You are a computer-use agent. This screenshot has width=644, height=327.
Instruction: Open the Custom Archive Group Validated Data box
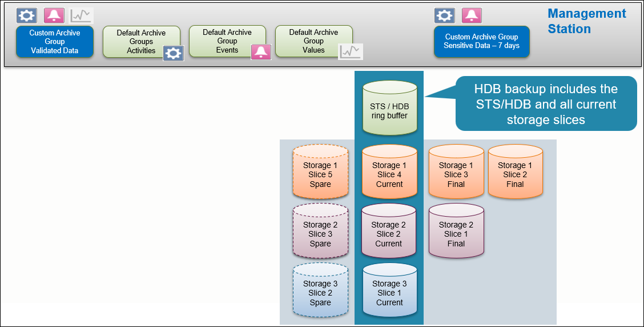pos(55,42)
